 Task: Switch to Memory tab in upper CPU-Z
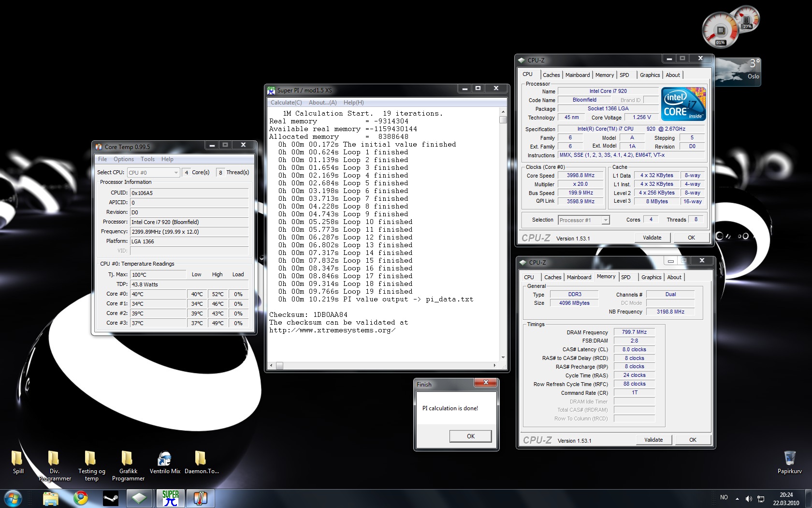point(605,75)
